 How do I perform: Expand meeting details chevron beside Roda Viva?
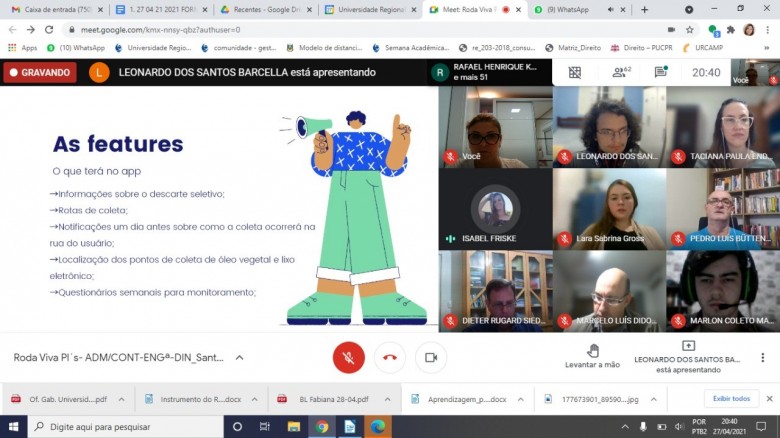tap(239, 357)
